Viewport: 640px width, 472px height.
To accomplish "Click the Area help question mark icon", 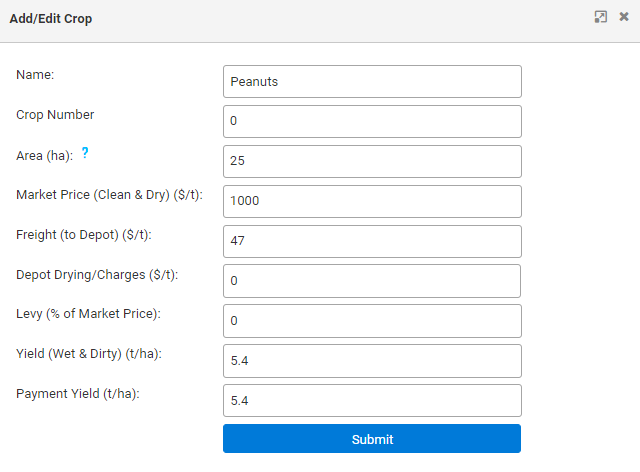I will pyautogui.click(x=85, y=153).
